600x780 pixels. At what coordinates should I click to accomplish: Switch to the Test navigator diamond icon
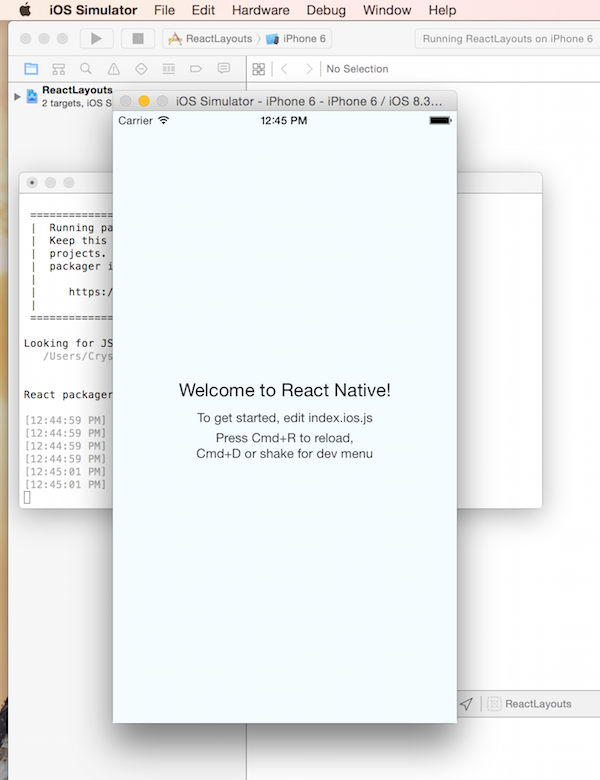tap(141, 69)
